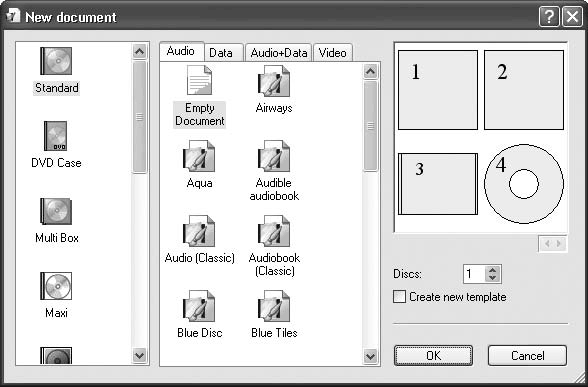Increase the Discs count with up arrow

click(492, 270)
